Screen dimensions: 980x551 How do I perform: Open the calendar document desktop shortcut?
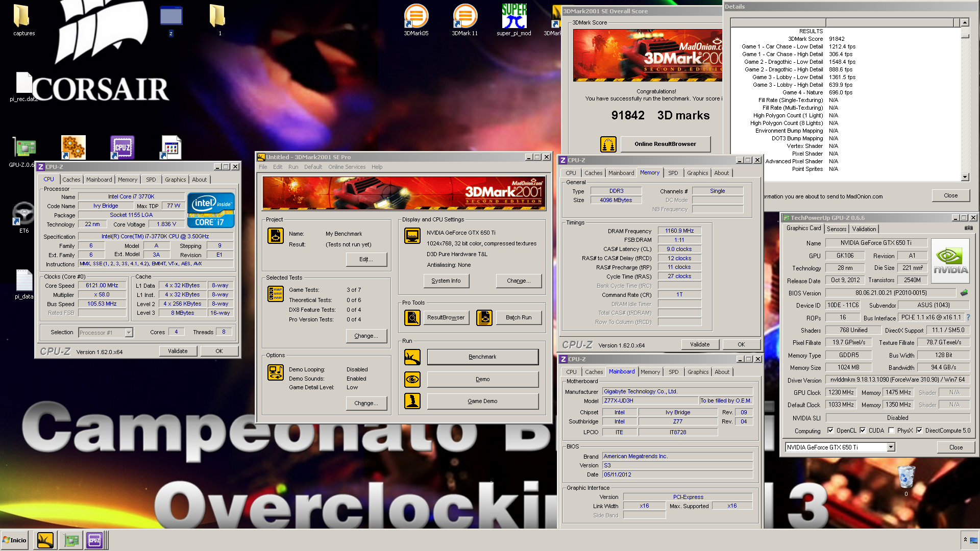pos(171,147)
